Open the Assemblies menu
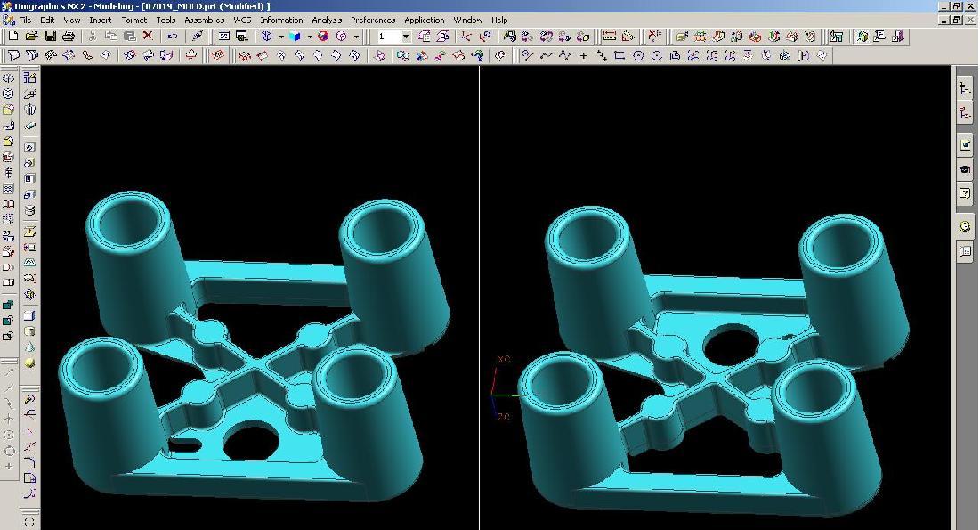This screenshot has width=980, height=530. (x=204, y=20)
